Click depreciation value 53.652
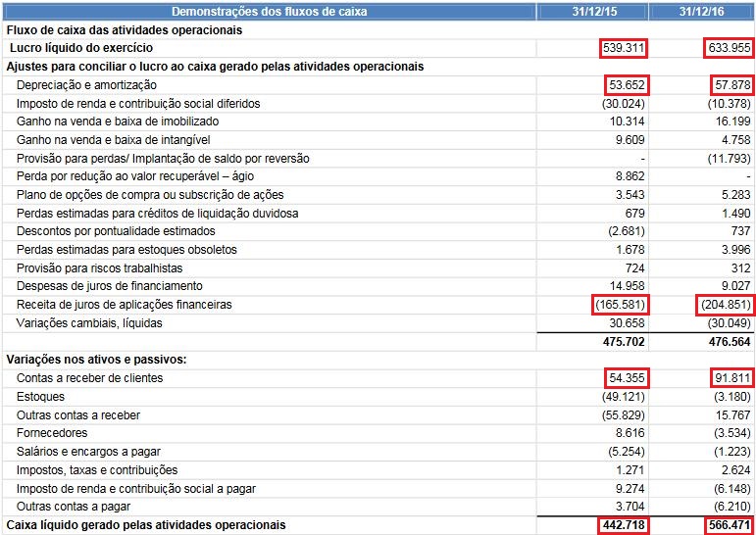Screen dimensions: 756x535 627,85
